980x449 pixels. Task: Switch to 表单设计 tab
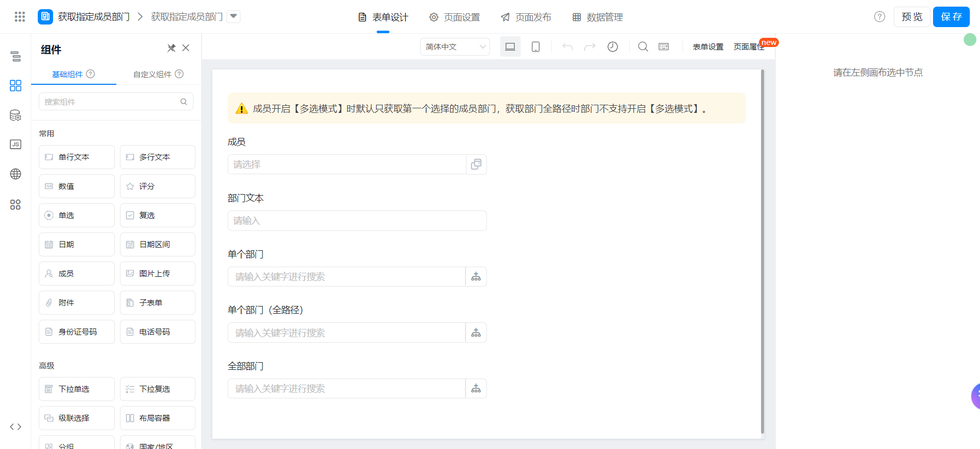tap(383, 17)
